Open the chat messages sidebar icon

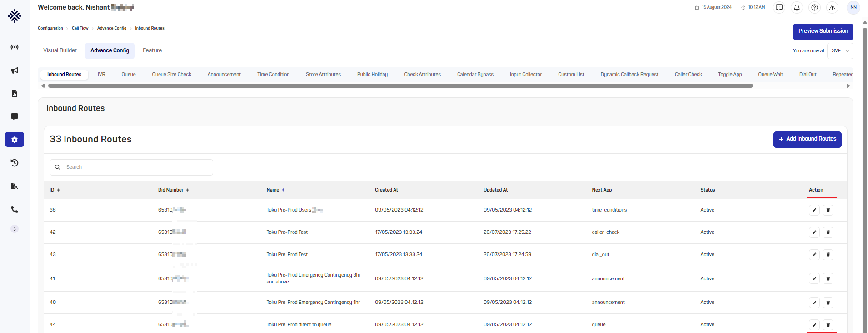pyautogui.click(x=15, y=116)
